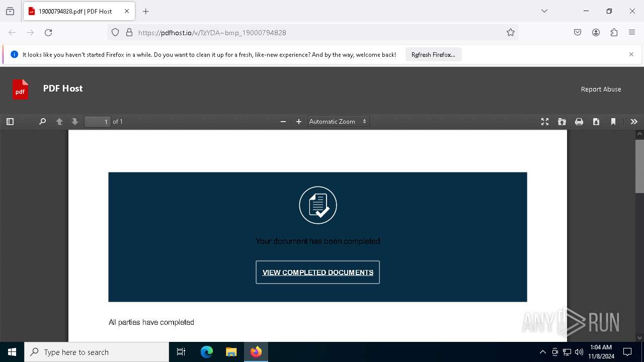Launch Microsoft Edge from taskbar
This screenshot has height=362, width=644.
click(x=207, y=352)
